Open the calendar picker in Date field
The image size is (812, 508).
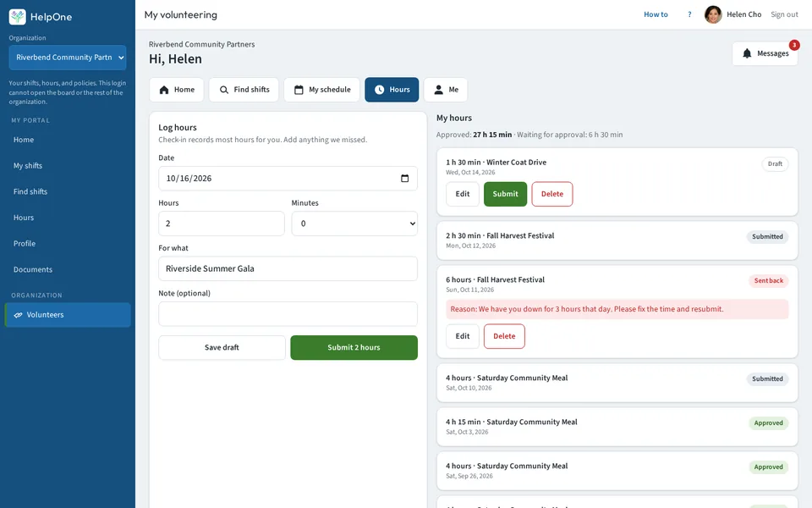point(404,179)
